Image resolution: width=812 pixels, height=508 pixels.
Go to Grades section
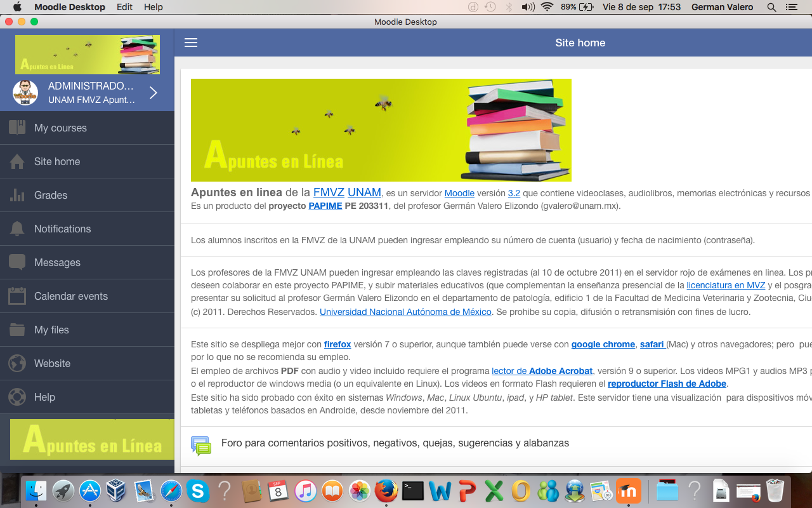point(87,195)
